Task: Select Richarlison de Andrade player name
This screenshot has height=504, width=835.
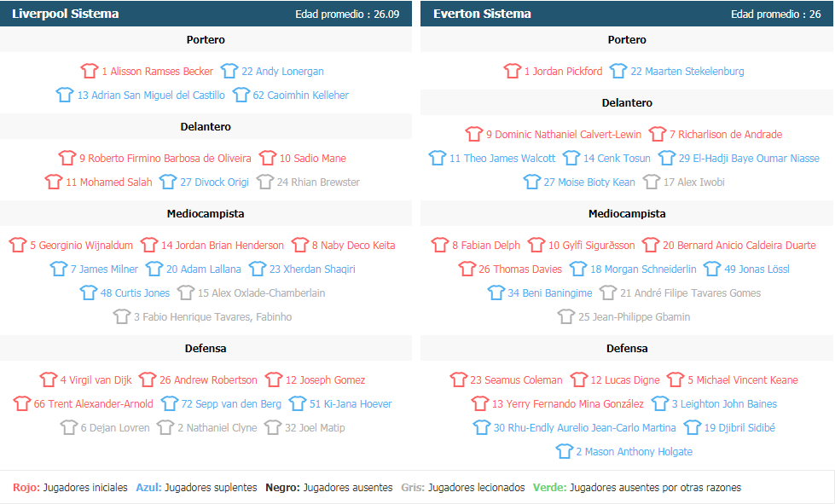Action: tap(726, 134)
